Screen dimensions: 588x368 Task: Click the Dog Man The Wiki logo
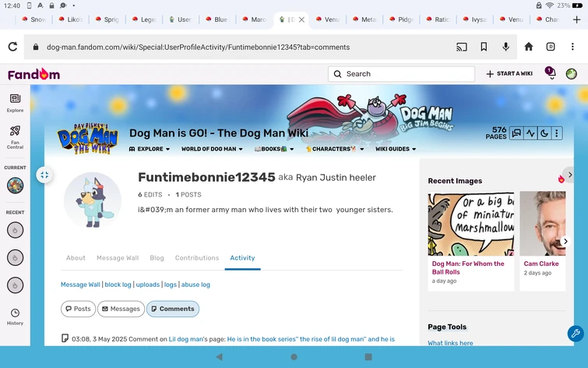[x=88, y=139]
